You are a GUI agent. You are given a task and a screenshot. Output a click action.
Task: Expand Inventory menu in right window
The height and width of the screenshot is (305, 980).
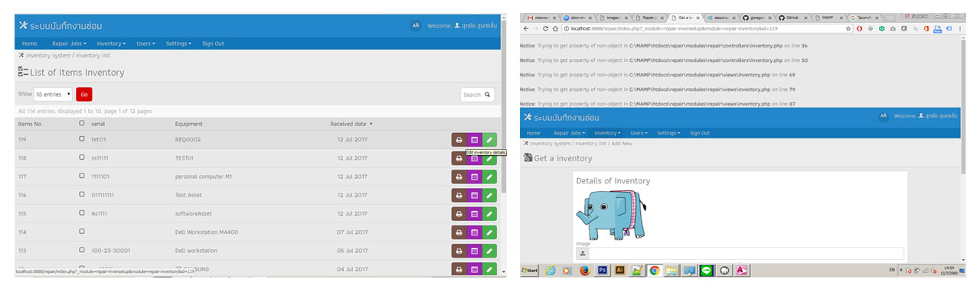tap(607, 133)
